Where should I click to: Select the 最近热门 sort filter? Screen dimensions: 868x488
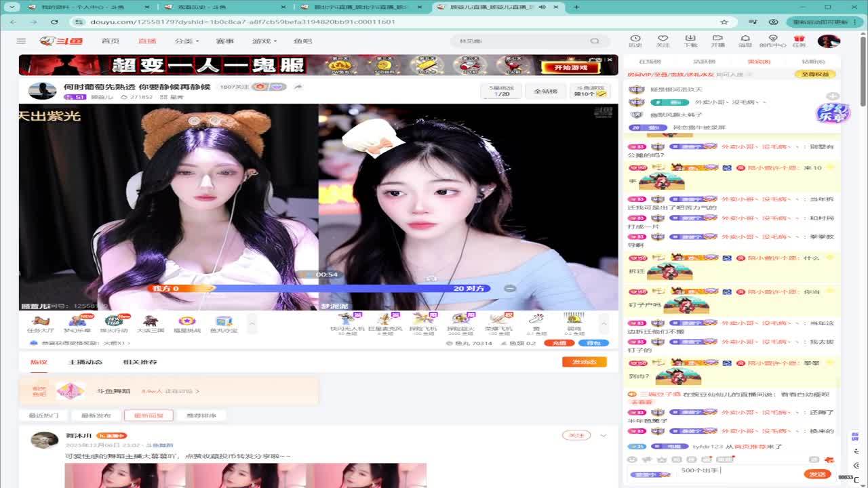(43, 415)
